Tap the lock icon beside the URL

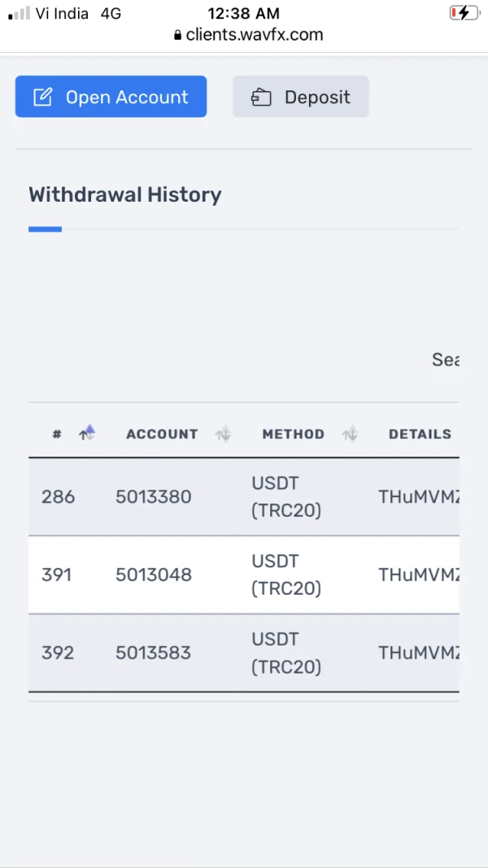point(177,35)
